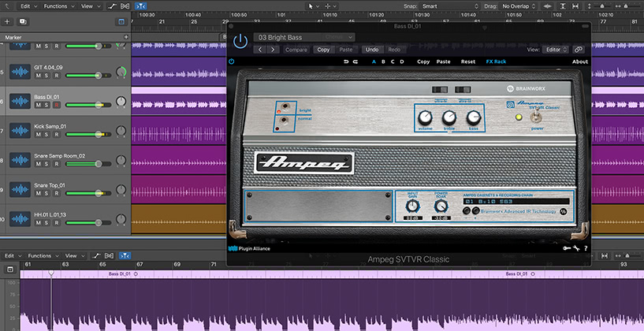Click the Kick Samp_01 track icon
The height and width of the screenshot is (331, 644).
(20, 131)
